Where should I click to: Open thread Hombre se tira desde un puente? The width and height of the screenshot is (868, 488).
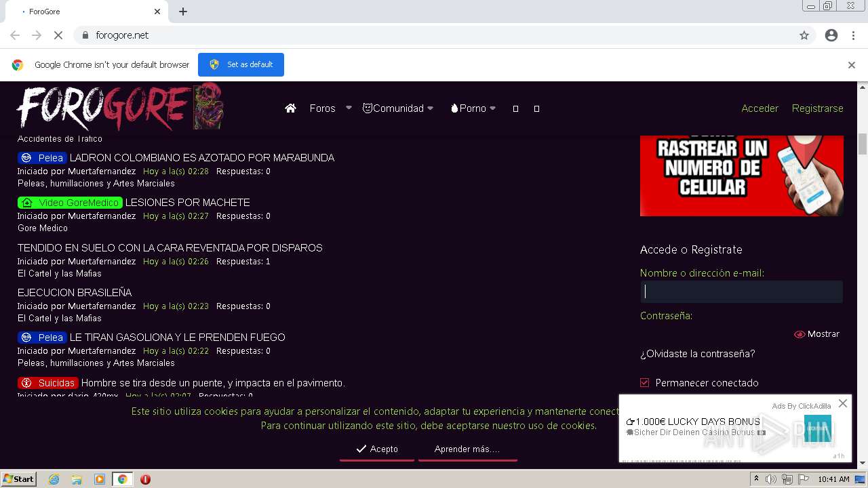pos(213,383)
